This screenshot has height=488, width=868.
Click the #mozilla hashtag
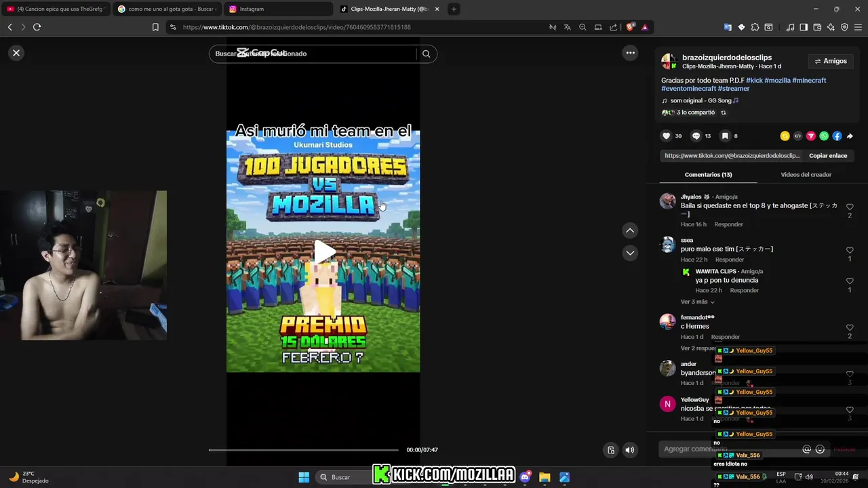click(x=778, y=80)
